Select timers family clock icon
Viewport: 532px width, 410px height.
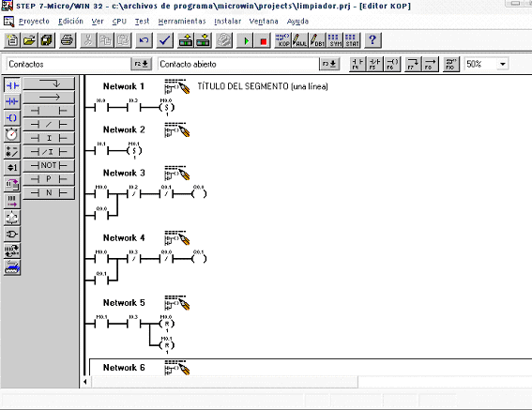(x=12, y=134)
